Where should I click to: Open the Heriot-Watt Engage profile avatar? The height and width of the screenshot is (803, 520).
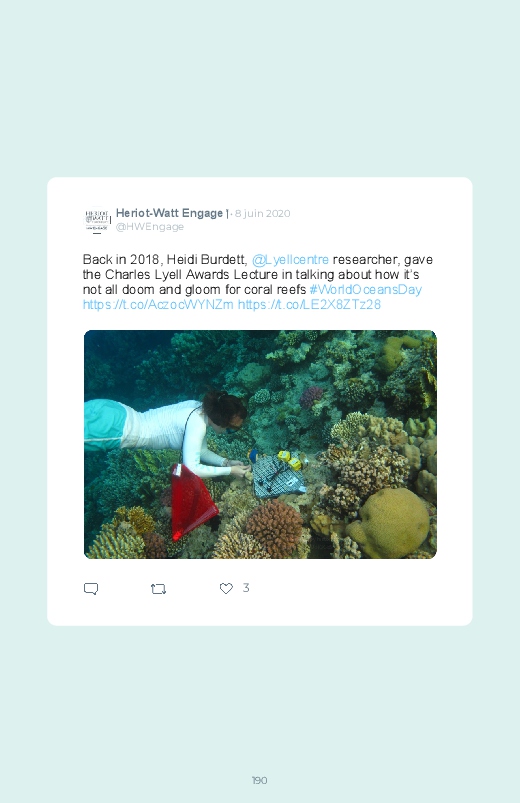97,220
